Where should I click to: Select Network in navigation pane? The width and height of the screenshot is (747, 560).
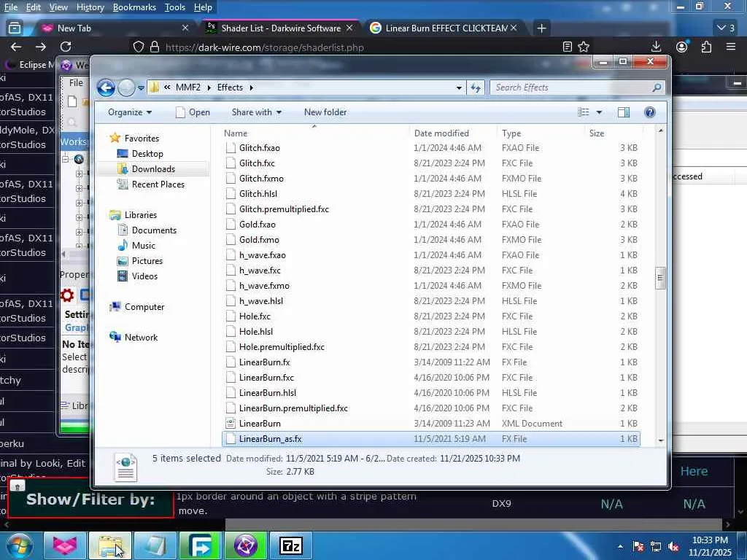(141, 338)
